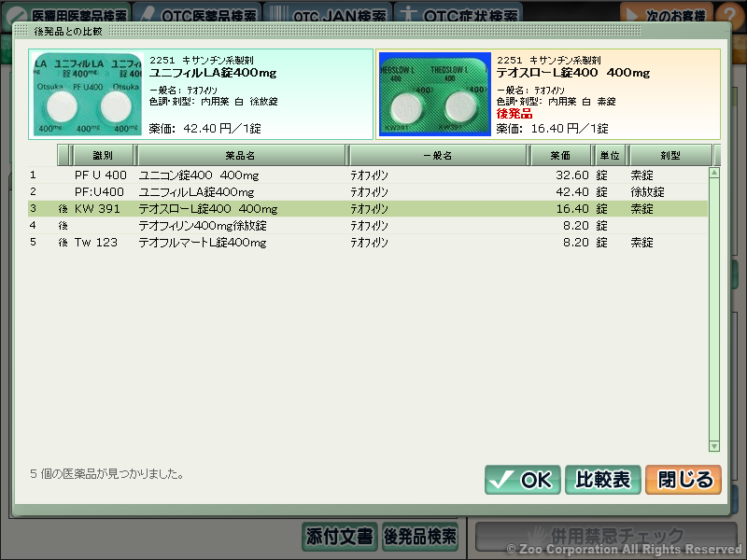Switch to OTC JAN検索 tab
Screen dimensions: 747x560
click(x=328, y=14)
